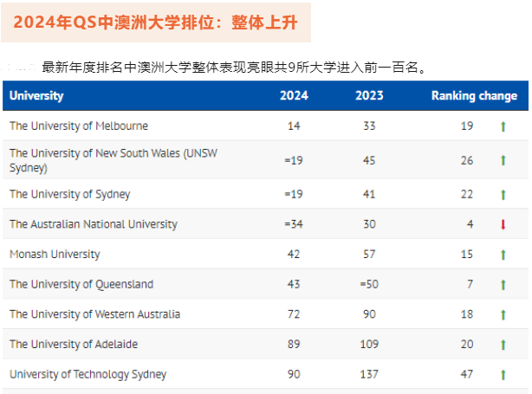Click the Ranking change column header
Image resolution: width=532 pixels, height=394 pixels.
[x=474, y=96]
